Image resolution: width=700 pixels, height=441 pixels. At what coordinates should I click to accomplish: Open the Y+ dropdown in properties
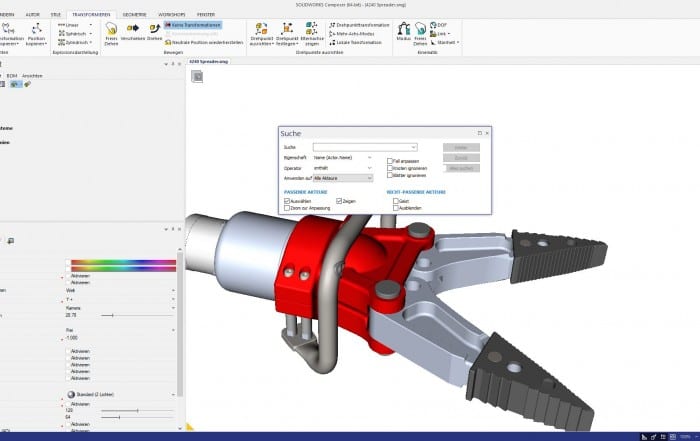120,299
